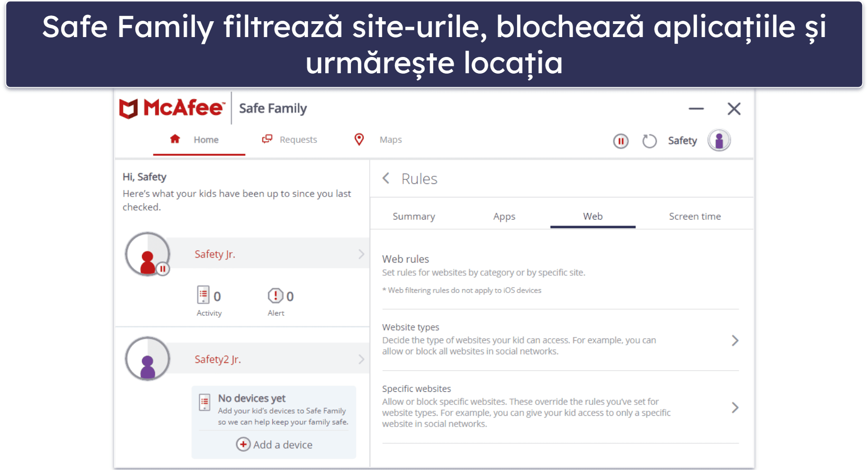
Task: Click the Rules heading
Action: click(x=419, y=179)
